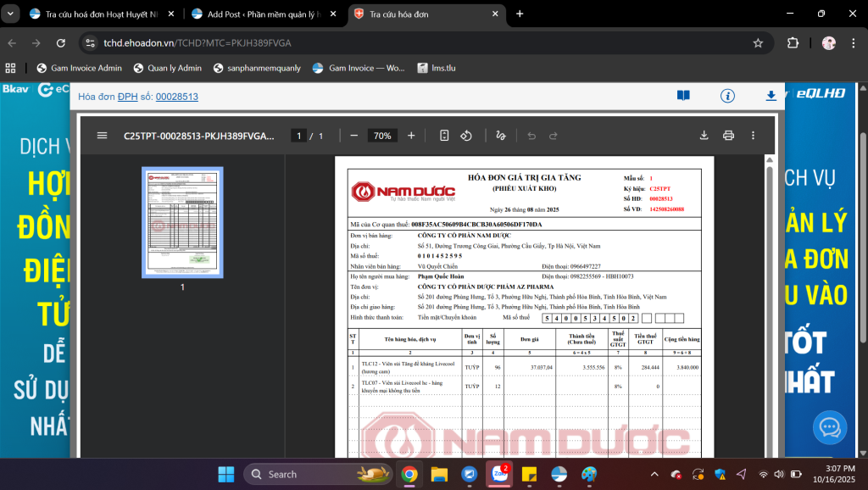Rotate the PDF counterclockwise

tap(466, 136)
